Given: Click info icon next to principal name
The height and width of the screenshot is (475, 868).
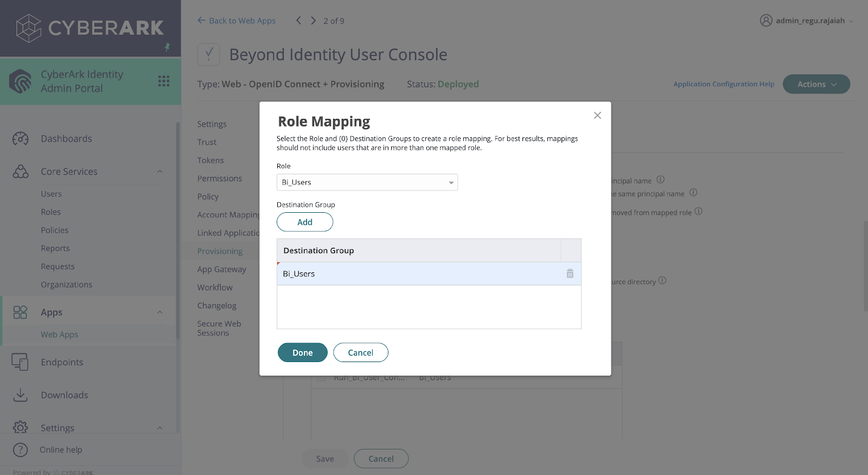Looking at the screenshot, I should pos(661,180).
